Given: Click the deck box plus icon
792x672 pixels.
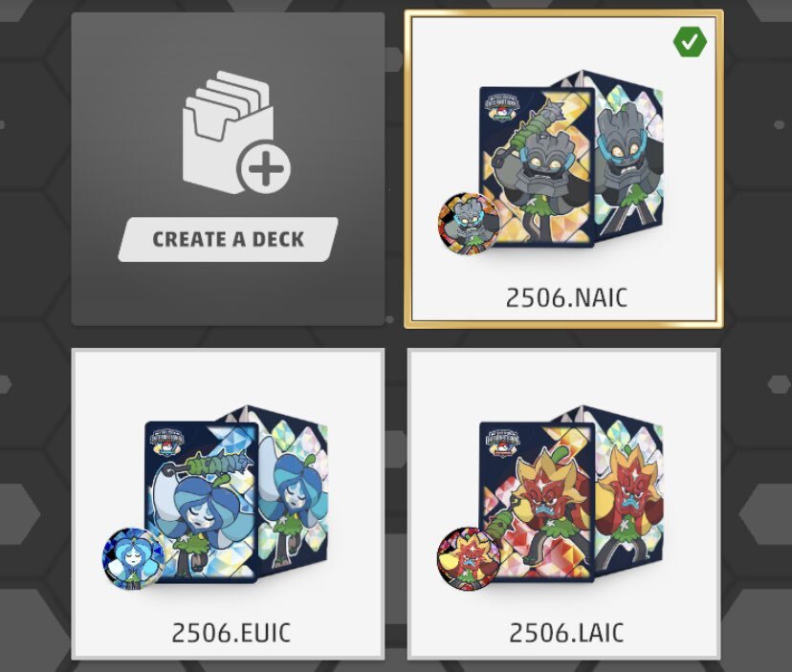Looking at the screenshot, I should click(236, 132).
